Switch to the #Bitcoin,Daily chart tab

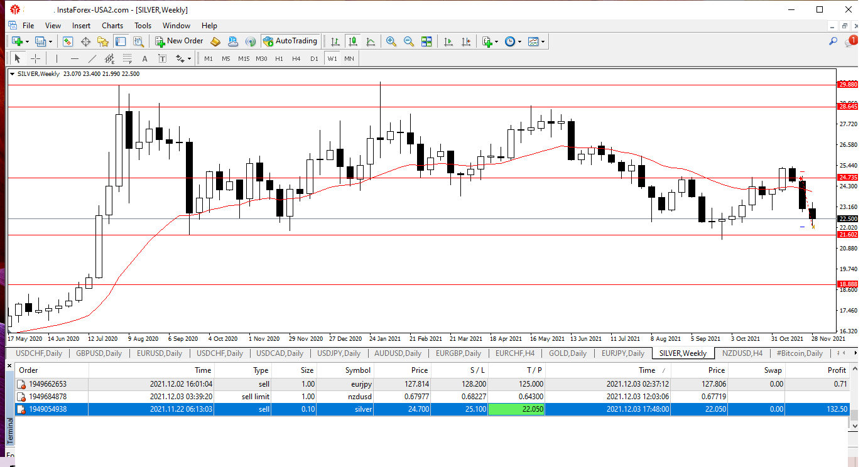point(800,353)
